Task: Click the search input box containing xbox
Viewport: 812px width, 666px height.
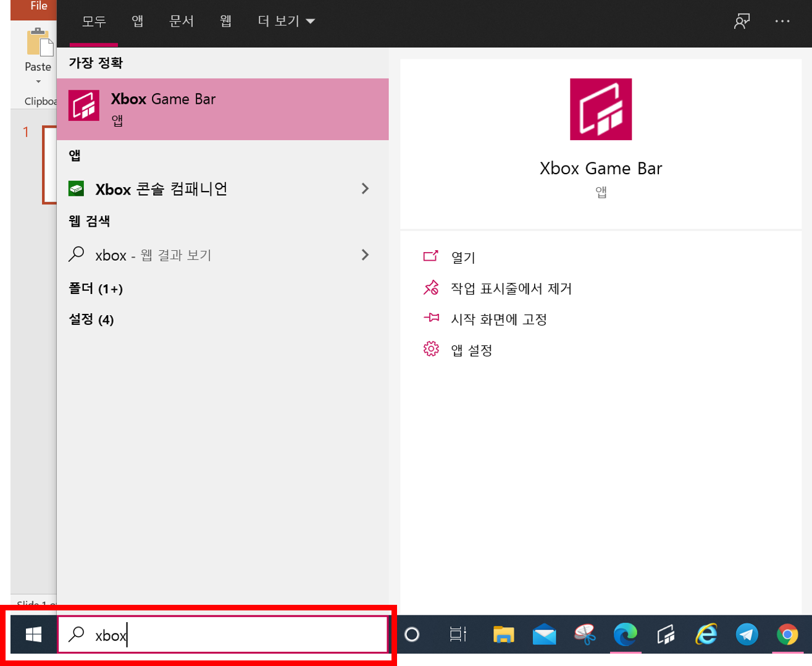Action: point(222,634)
